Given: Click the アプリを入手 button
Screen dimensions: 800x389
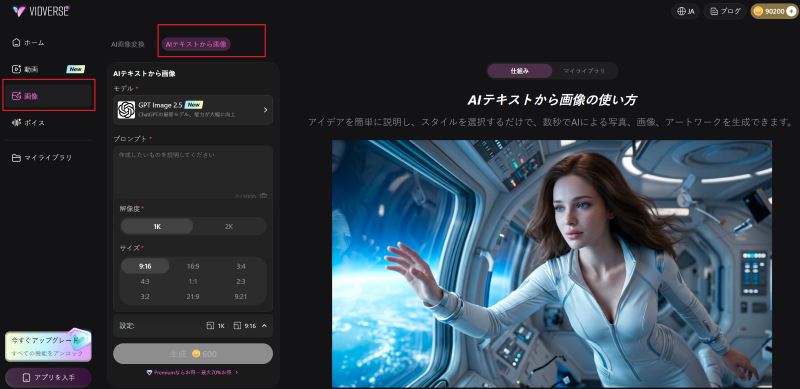Looking at the screenshot, I should 48,378.
